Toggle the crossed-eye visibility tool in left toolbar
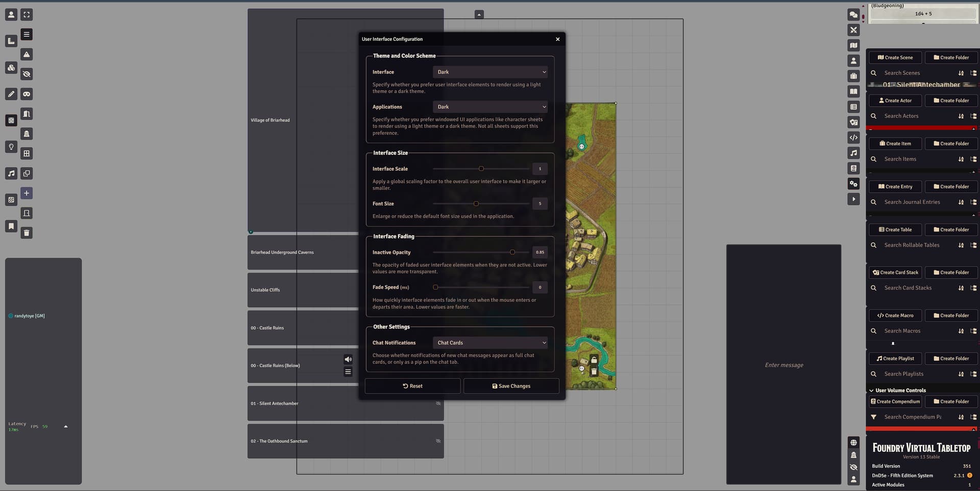 pyautogui.click(x=27, y=74)
